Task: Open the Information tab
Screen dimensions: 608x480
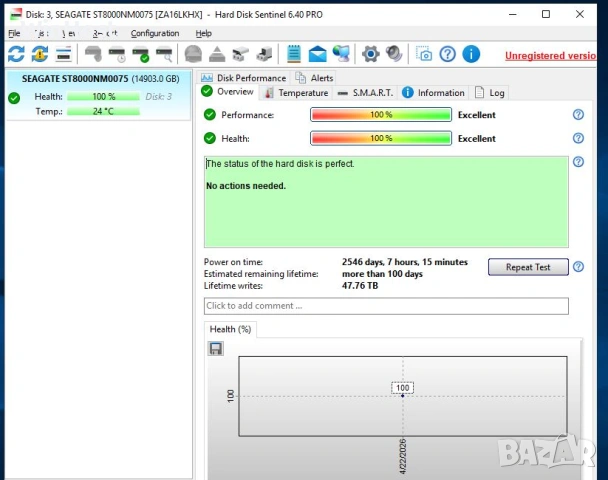Action: [x=434, y=93]
